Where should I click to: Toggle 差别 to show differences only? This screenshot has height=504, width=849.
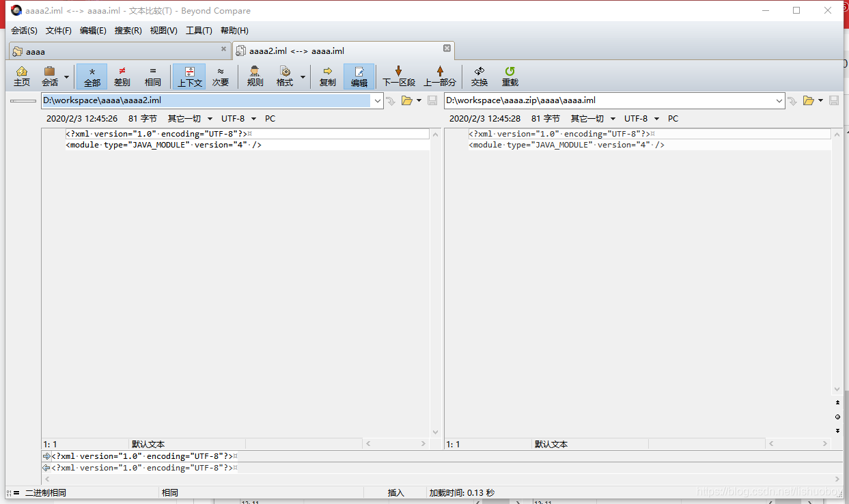click(x=122, y=76)
